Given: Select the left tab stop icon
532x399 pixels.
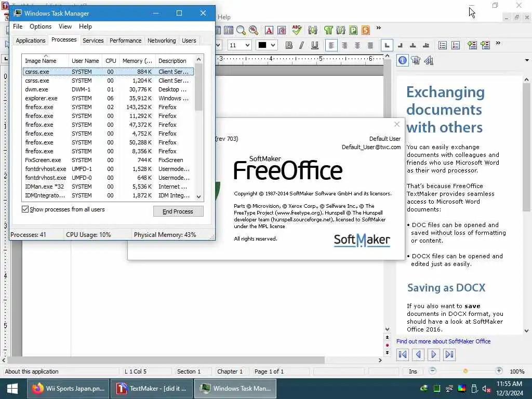Looking at the screenshot, I should pyautogui.click(x=387, y=45).
